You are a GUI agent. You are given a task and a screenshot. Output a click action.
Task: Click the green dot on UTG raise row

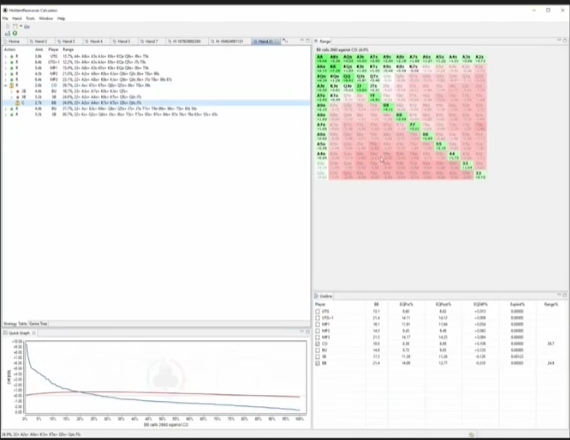point(12,56)
